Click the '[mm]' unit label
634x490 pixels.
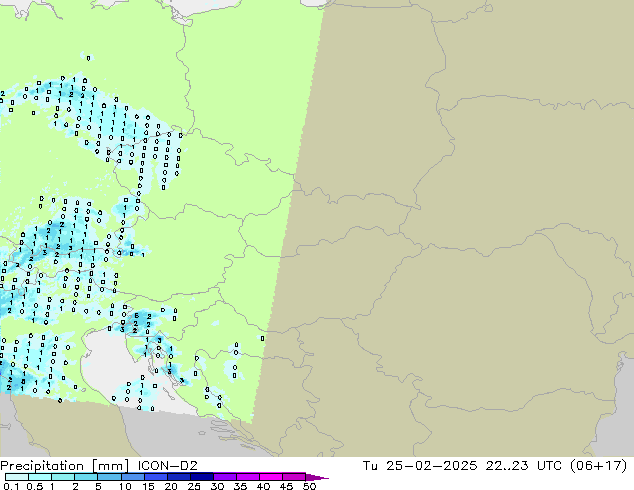[111, 466]
